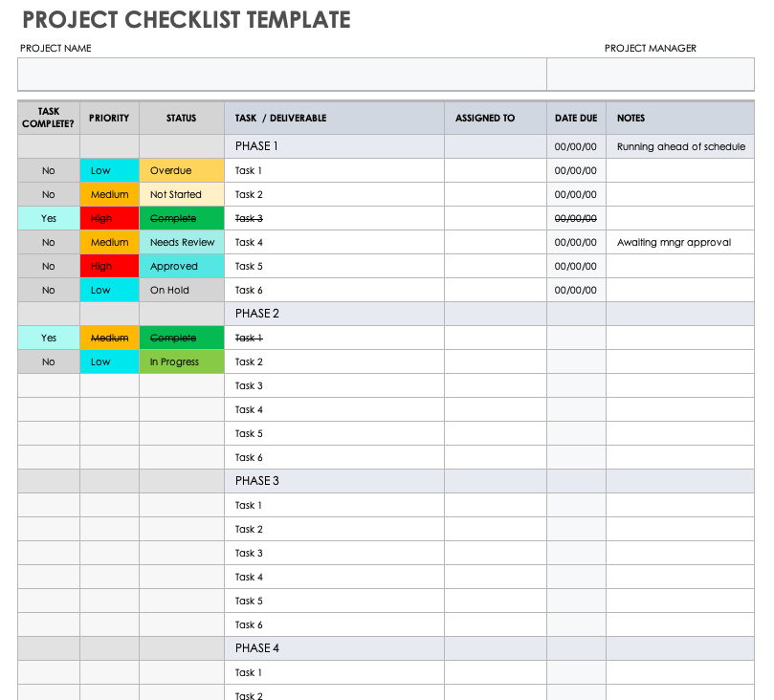Click the Running ahead of schedule note
Image resolution: width=774 pixels, height=700 pixels.
click(680, 147)
